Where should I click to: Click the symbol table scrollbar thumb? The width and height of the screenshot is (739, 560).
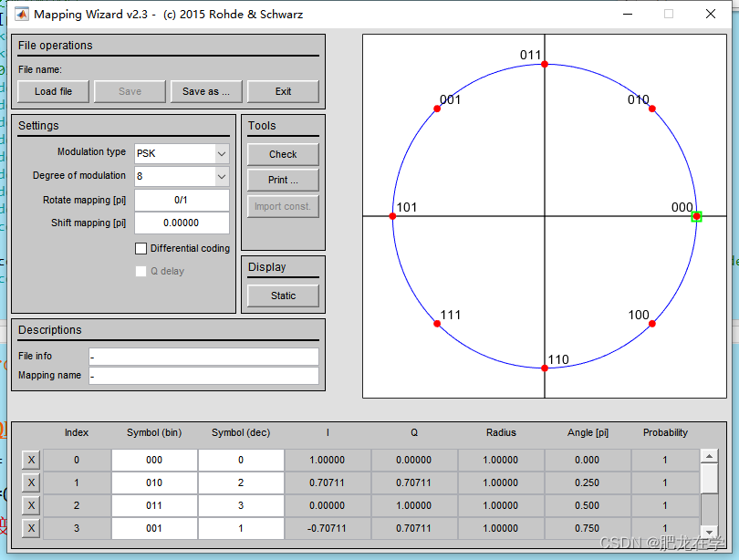point(709,478)
